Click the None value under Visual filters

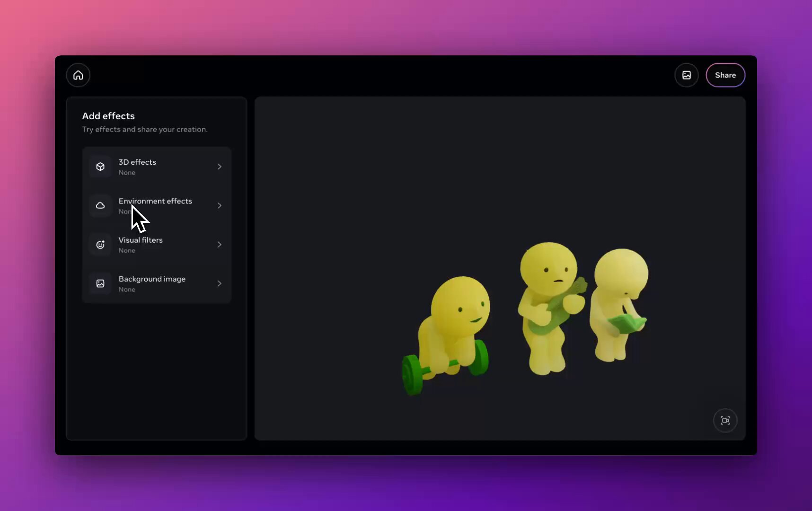coord(127,251)
